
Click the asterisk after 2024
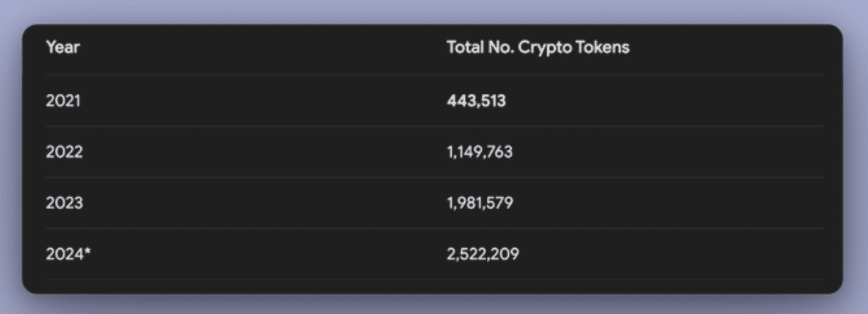click(x=87, y=252)
